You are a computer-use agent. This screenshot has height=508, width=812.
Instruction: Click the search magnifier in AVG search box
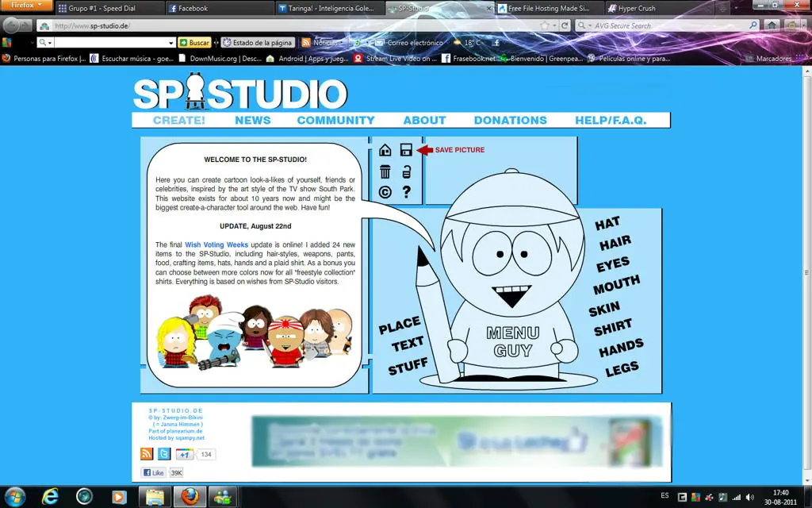(753, 25)
